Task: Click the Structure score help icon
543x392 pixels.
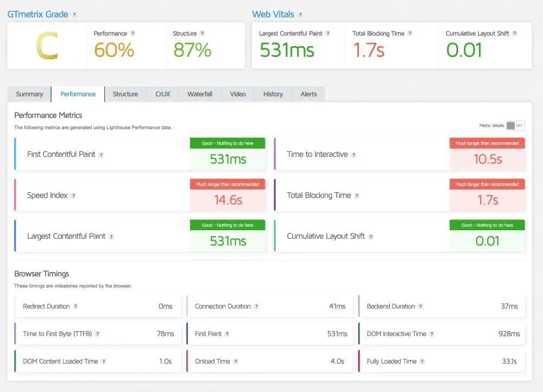Action: (201, 33)
